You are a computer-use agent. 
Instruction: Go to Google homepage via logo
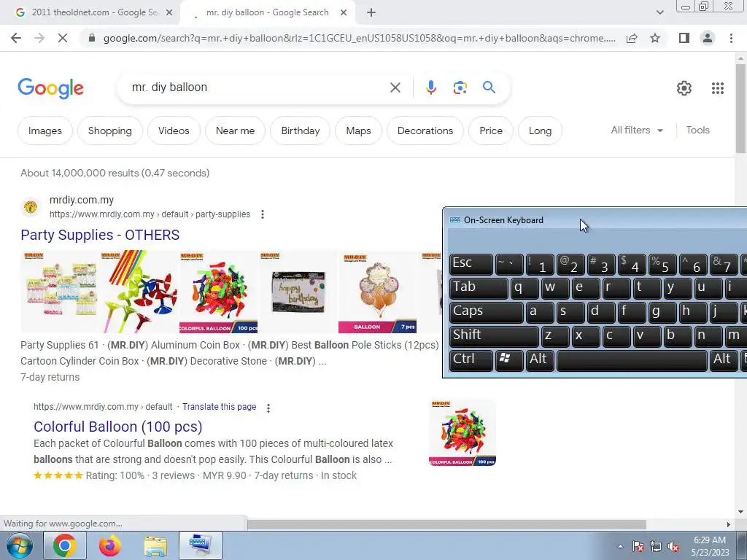pyautogui.click(x=50, y=88)
